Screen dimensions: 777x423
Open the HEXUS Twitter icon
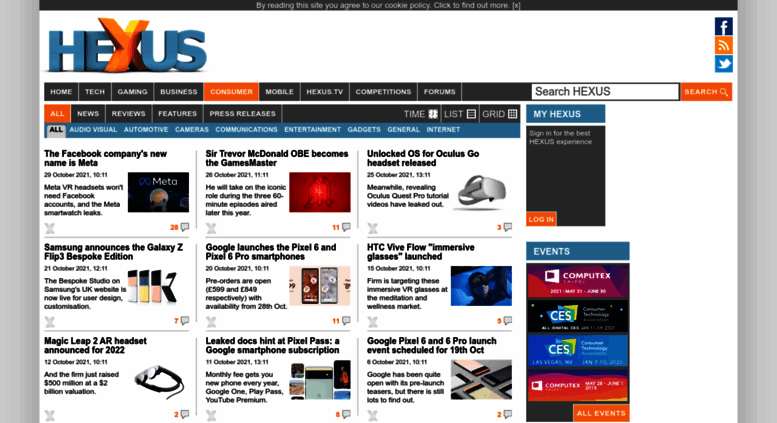[x=723, y=64]
